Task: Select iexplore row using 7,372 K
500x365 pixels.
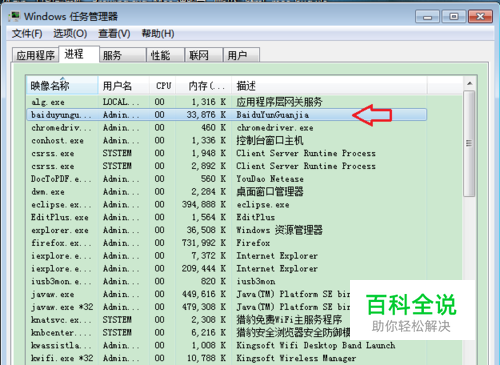Action: click(x=227, y=256)
